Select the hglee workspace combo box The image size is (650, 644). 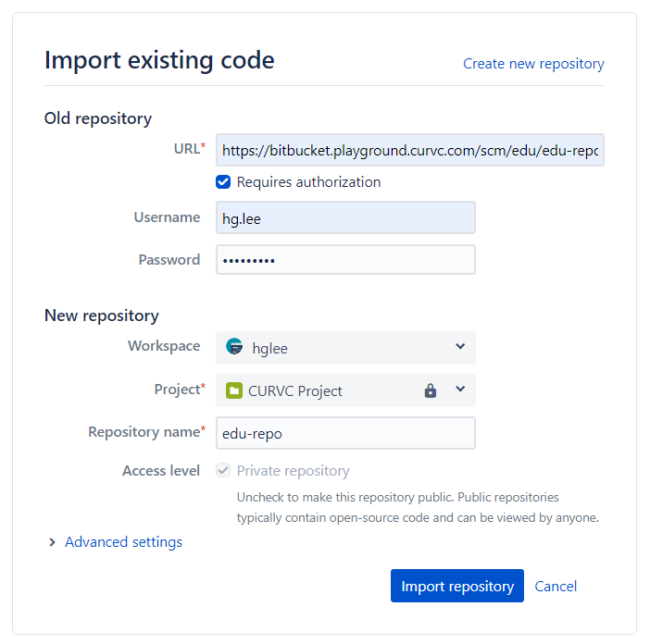point(345,348)
